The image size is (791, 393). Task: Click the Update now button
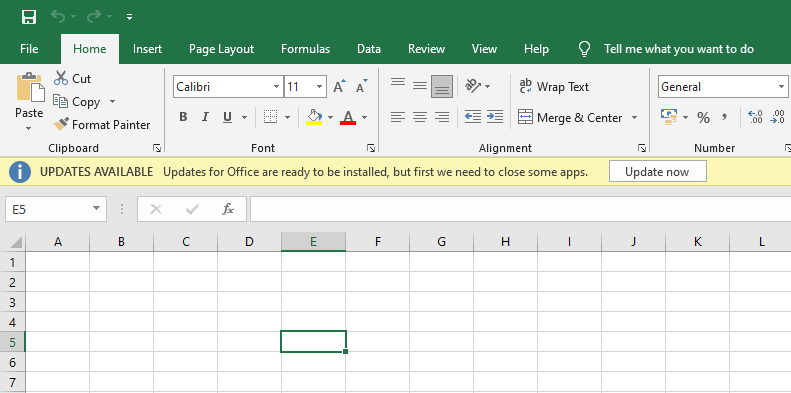pyautogui.click(x=658, y=172)
